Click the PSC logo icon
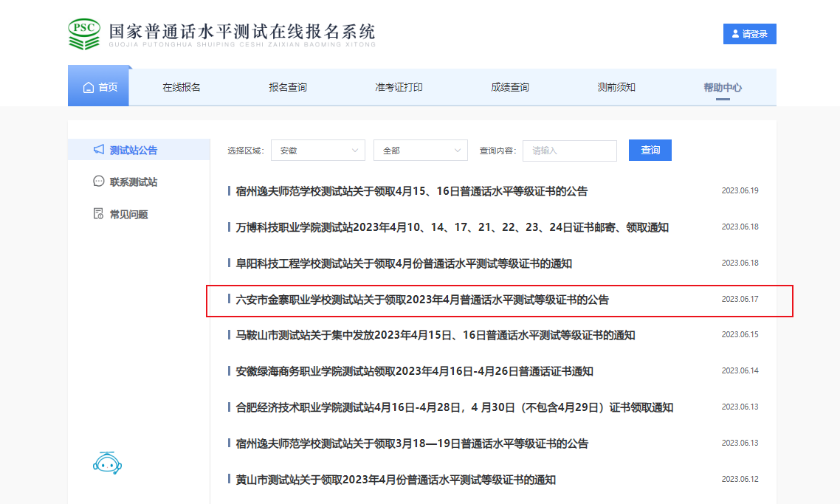Screen dimensions: 840x504 tap(84, 34)
